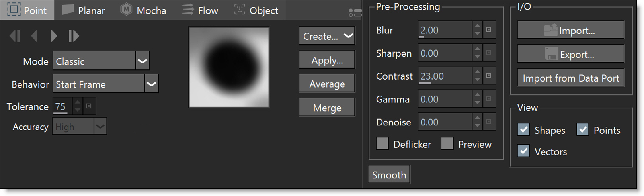Switch to the Planar tracker tab
Viewport: 644px width, 196px height.
[84, 10]
